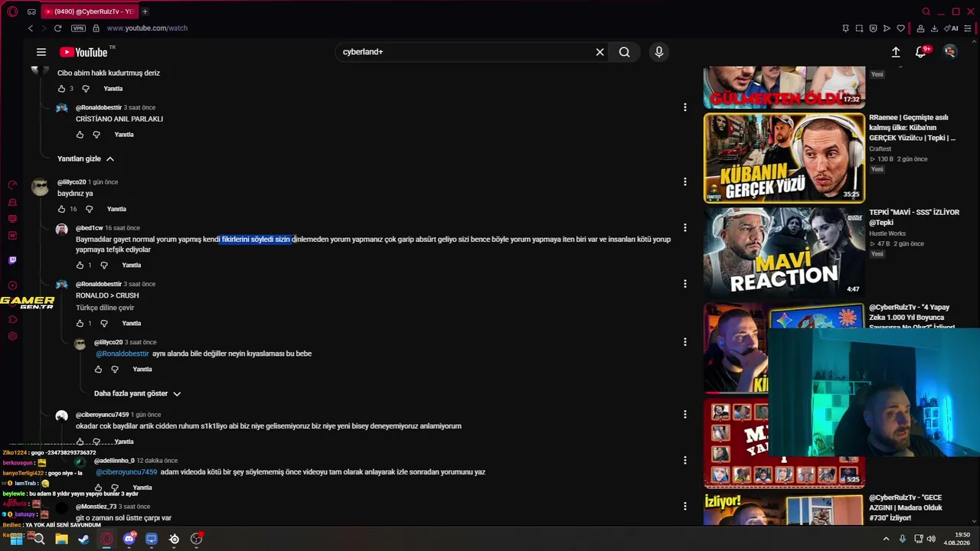Viewport: 980px width, 551px height.
Task: Click the site security padlock icon
Action: point(96,28)
